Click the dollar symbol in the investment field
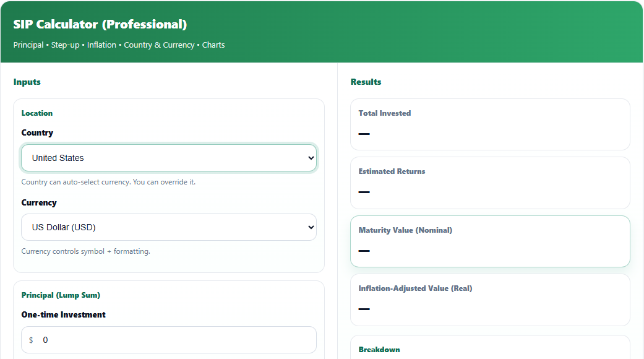Screen dimensions: 644x359 tap(31, 340)
